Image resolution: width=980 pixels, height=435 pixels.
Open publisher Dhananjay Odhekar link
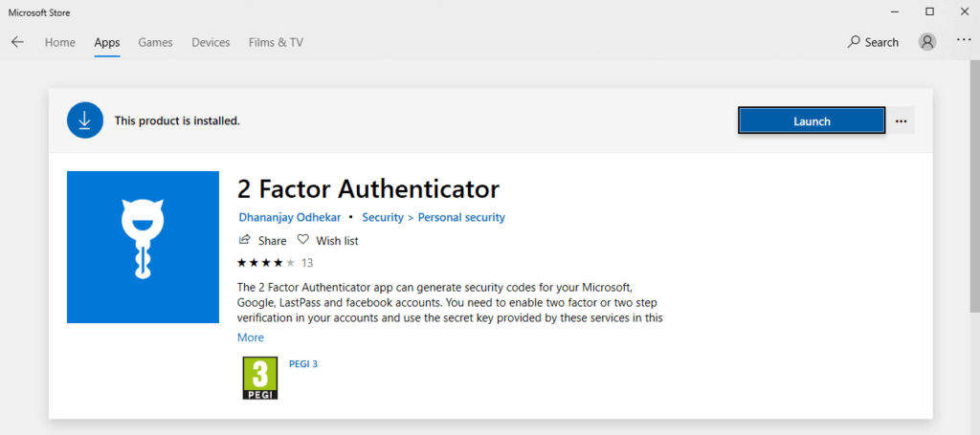tap(290, 217)
